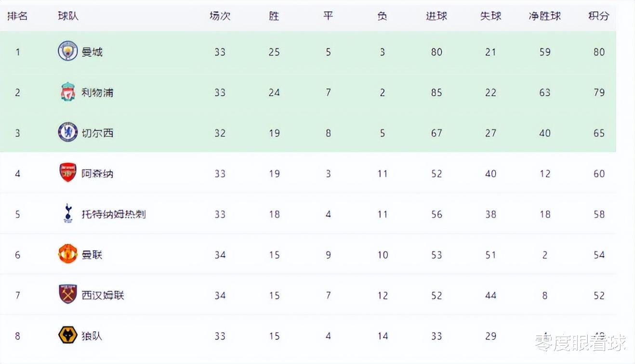
Task: Select the 托特纳姆热刺 team name
Action: pos(114,214)
